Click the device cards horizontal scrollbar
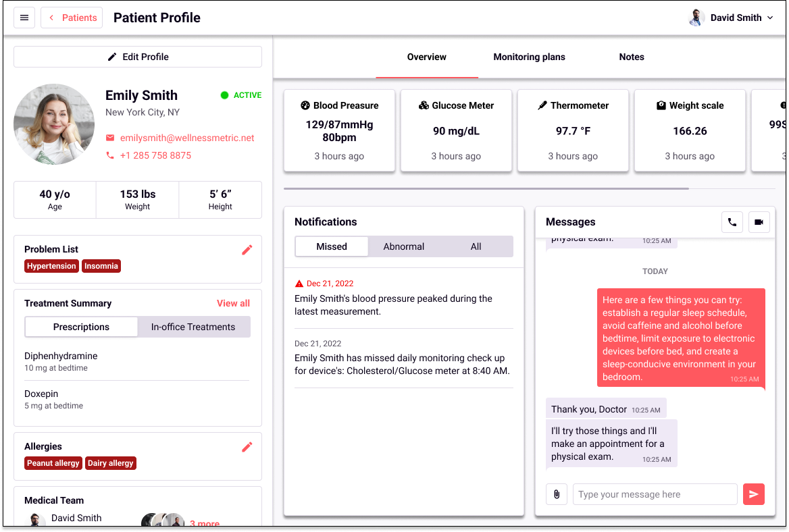This screenshot has width=789, height=532. [486, 188]
